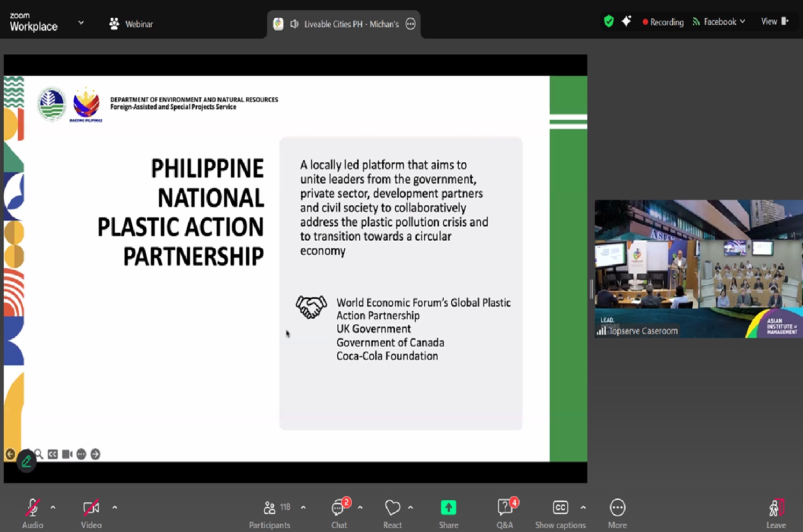Click the green Share screen button
Image resolution: width=803 pixels, height=532 pixels.
coord(449,507)
